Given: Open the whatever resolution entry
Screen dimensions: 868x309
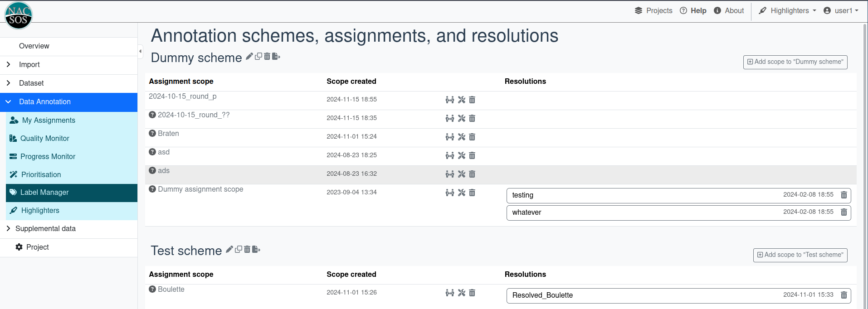Looking at the screenshot, I should click(x=527, y=212).
